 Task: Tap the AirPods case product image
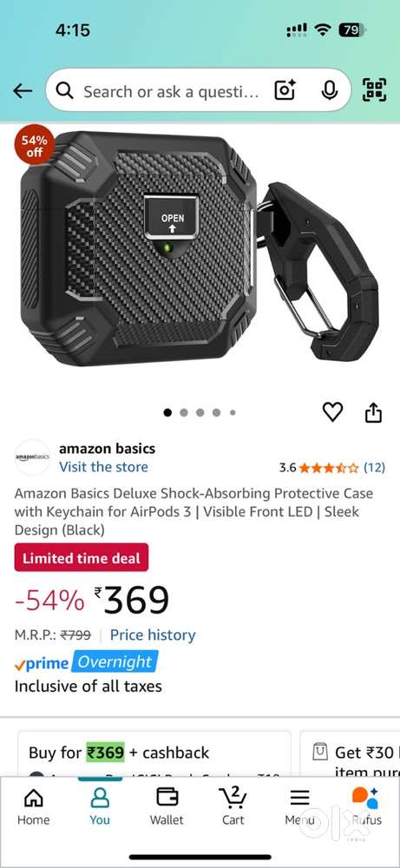[200, 249]
